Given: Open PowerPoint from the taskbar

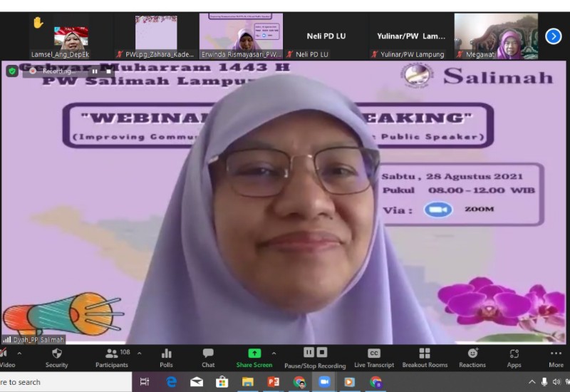Looking at the screenshot, I should click(x=274, y=382).
